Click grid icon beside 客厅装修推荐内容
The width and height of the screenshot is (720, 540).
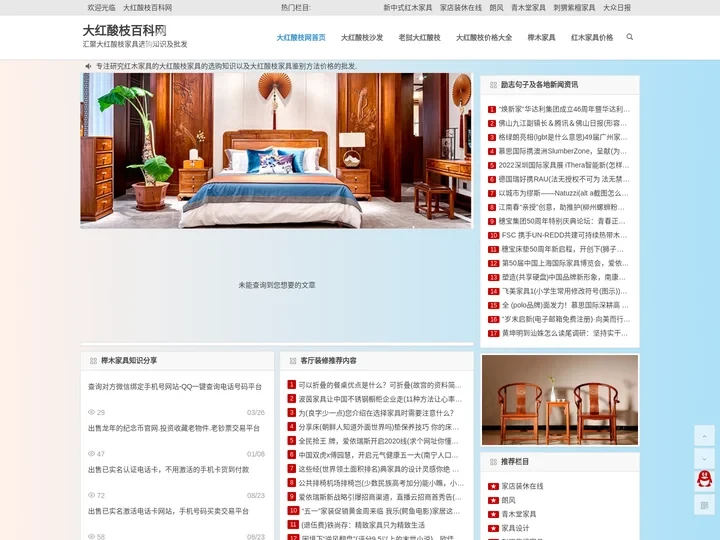tap(292, 361)
